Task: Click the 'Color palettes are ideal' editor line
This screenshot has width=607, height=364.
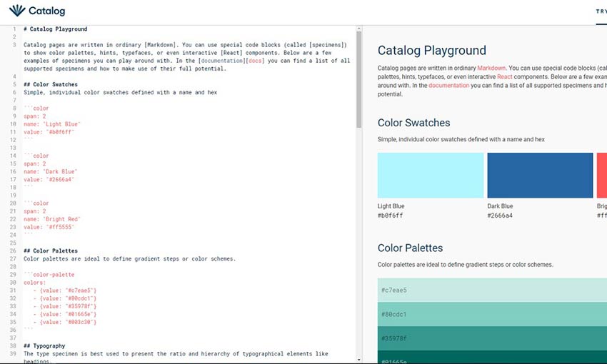Action: (x=130, y=259)
